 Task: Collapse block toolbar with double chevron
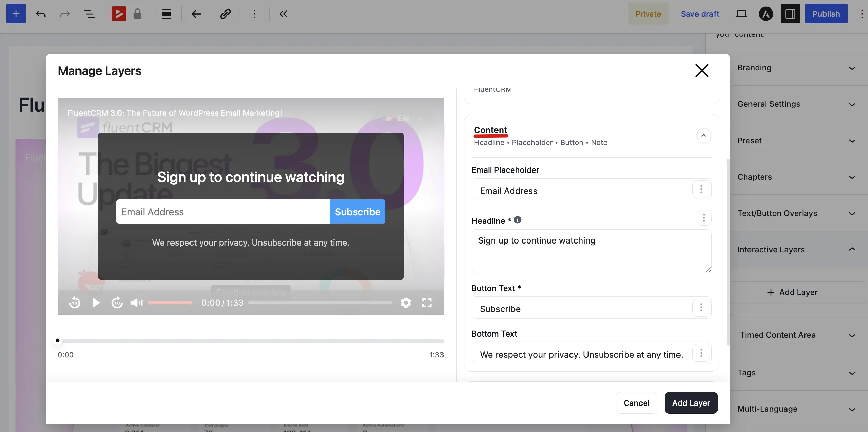[x=283, y=14]
